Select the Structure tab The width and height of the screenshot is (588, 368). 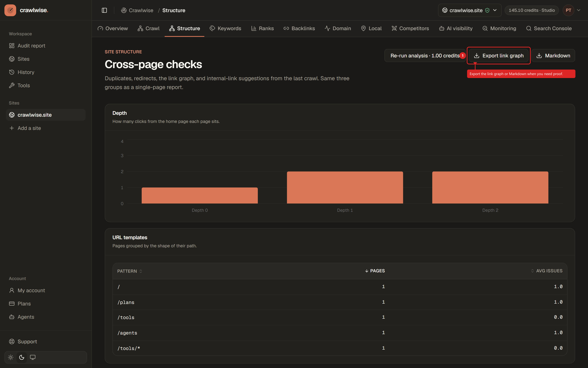(184, 29)
